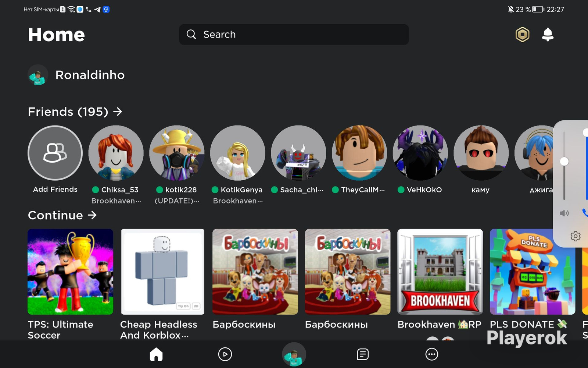Open kotik228's friend avatar
The width and height of the screenshot is (588, 368).
pyautogui.click(x=177, y=153)
